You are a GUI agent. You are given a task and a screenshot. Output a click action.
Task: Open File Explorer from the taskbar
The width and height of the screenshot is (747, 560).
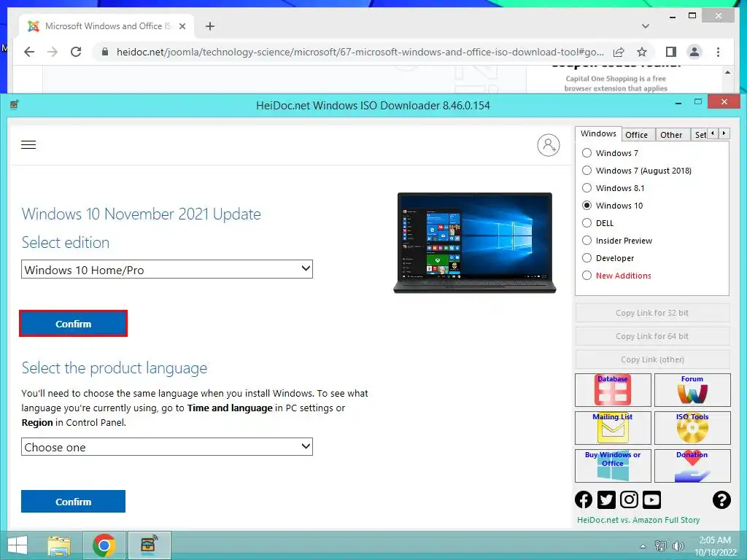[x=59, y=545]
